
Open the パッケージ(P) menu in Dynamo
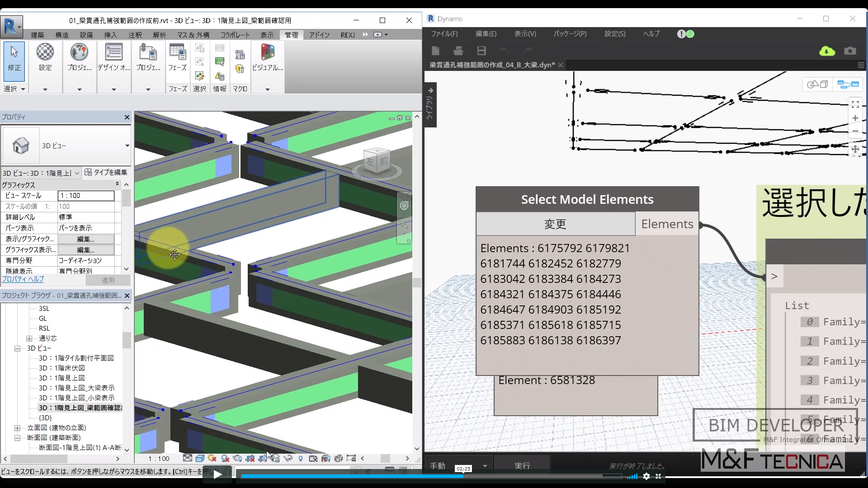click(x=570, y=34)
